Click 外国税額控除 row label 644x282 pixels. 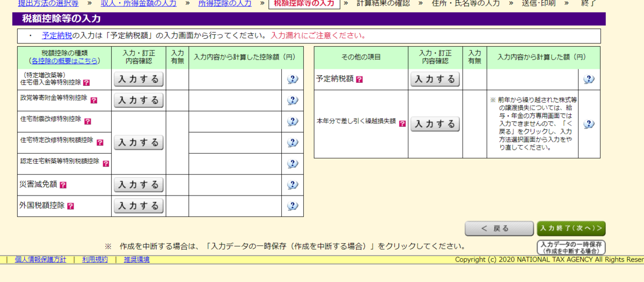[x=42, y=206]
